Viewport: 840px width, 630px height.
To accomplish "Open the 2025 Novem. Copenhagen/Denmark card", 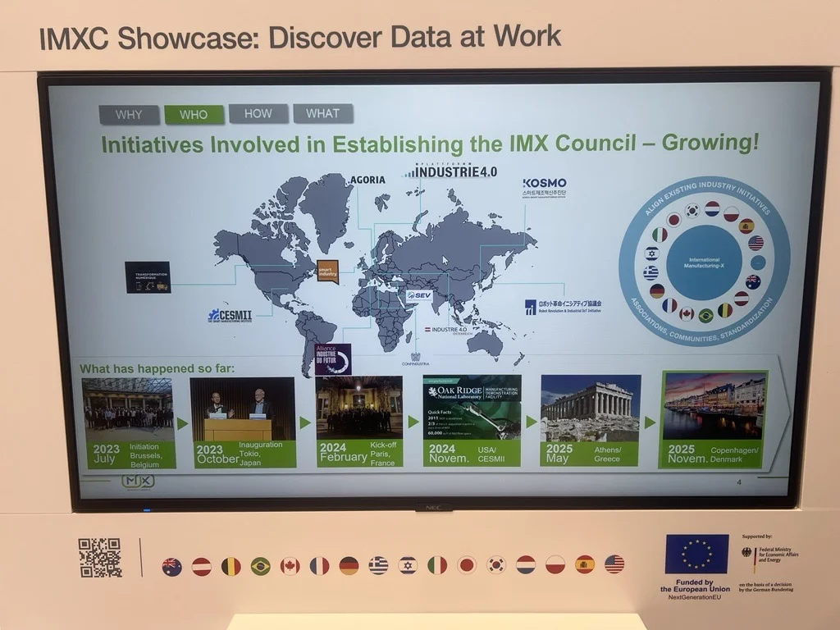I will tap(714, 419).
